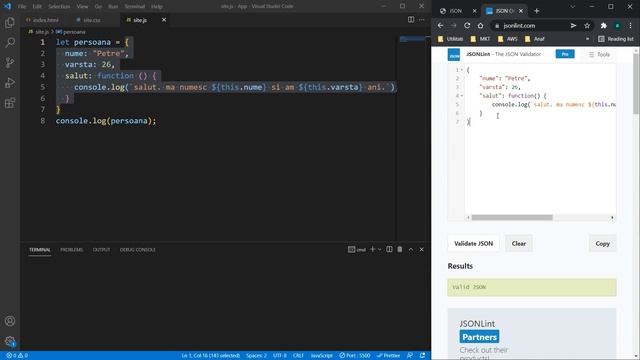
Task: Open the Chrome home page button
Action: [480, 25]
